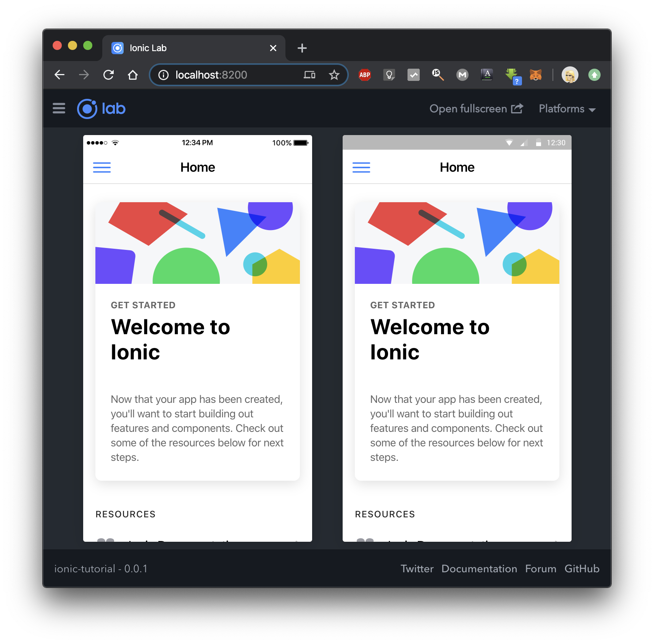Open hamburger menu in iOS preview

pos(102,167)
